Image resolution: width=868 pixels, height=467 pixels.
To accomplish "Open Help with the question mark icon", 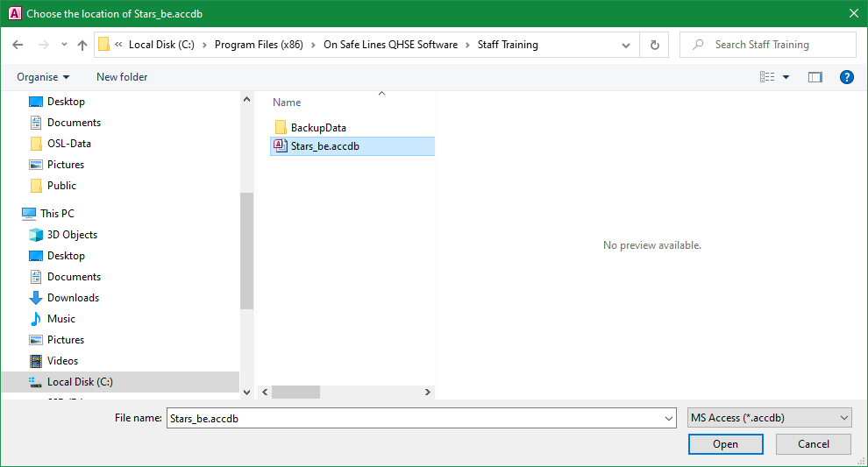I will point(846,77).
